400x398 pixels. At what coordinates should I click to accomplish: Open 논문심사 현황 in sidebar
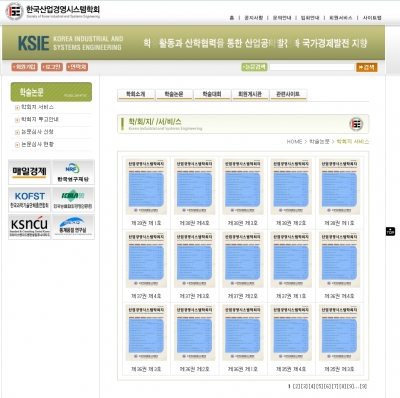(x=37, y=144)
